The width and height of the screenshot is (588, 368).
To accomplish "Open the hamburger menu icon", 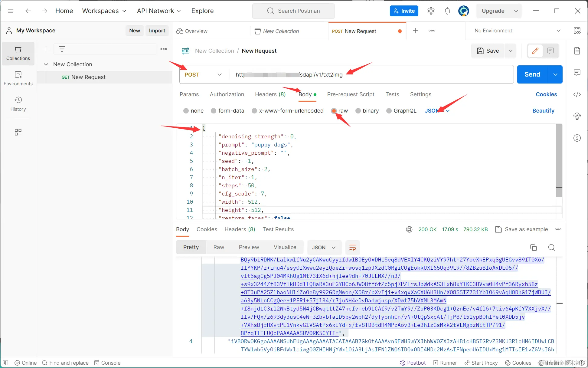I will coord(11,11).
